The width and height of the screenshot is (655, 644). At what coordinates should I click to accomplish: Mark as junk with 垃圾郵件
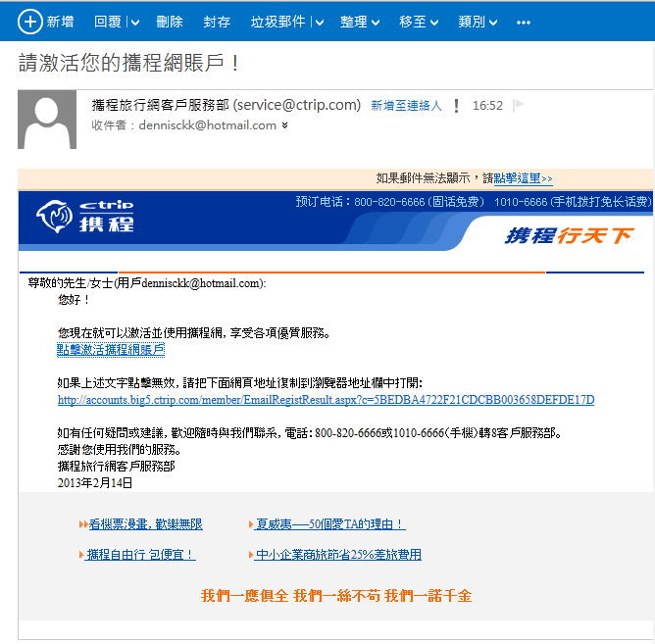(277, 22)
